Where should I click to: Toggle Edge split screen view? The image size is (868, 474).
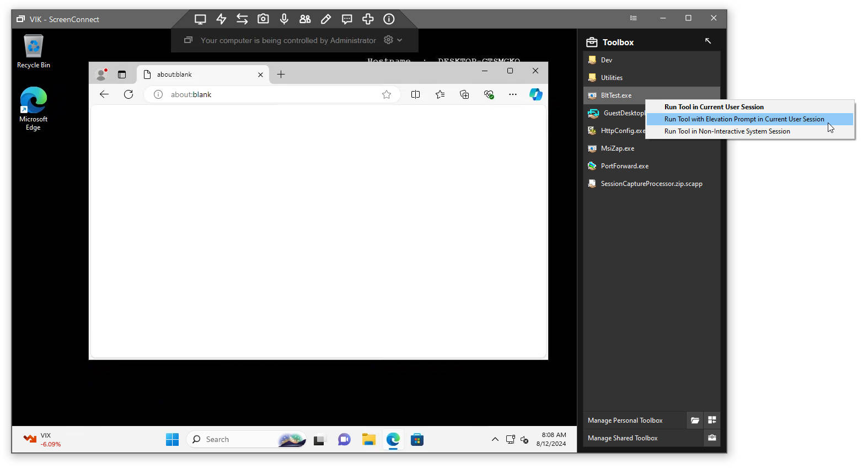(x=415, y=94)
